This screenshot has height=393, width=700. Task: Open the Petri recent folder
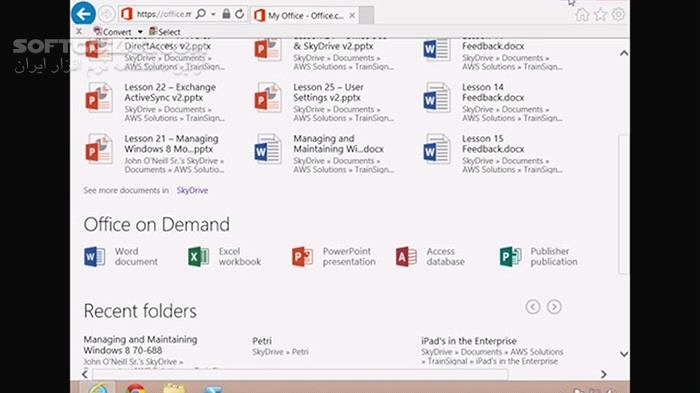tap(262, 341)
